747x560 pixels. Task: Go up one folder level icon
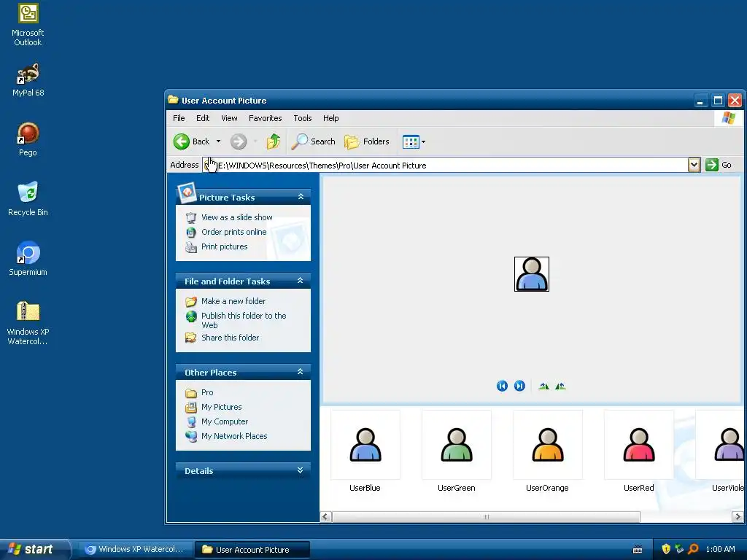pos(273,141)
